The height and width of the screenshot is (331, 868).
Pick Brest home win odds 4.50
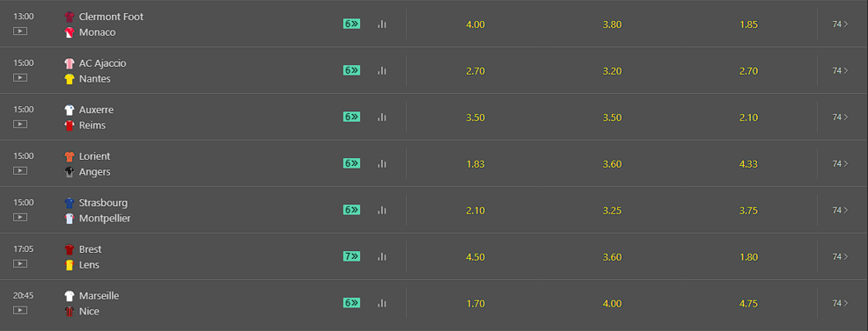(476, 257)
